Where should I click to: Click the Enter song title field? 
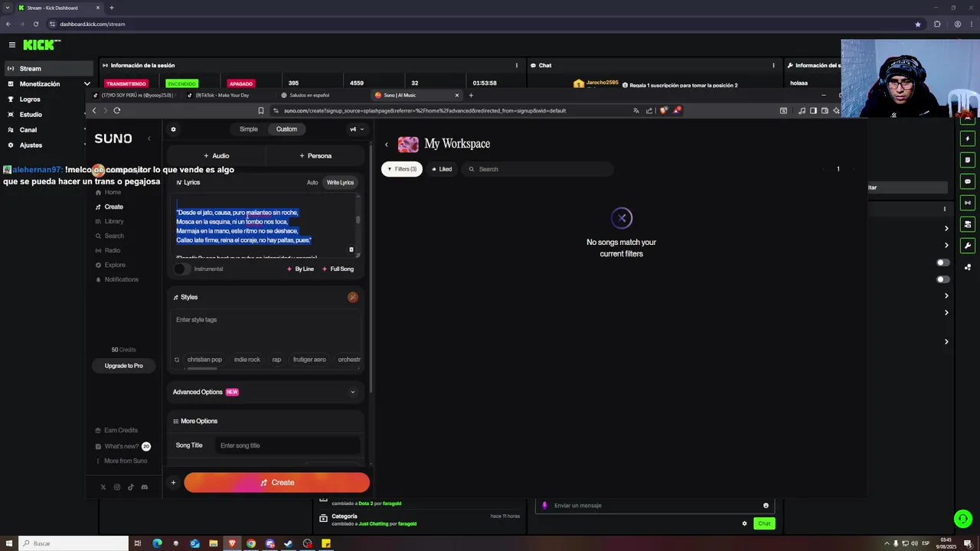coord(288,445)
